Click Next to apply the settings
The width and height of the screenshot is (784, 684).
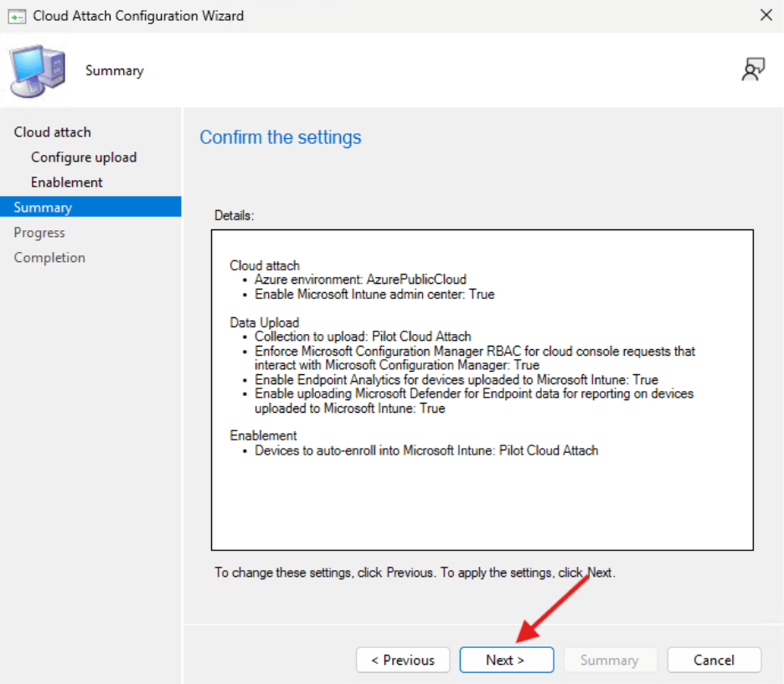(506, 660)
